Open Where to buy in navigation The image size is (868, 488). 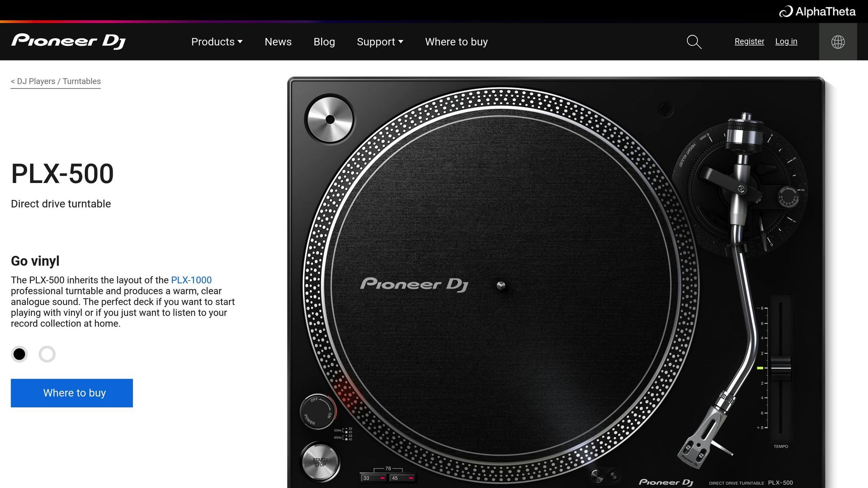coord(456,42)
